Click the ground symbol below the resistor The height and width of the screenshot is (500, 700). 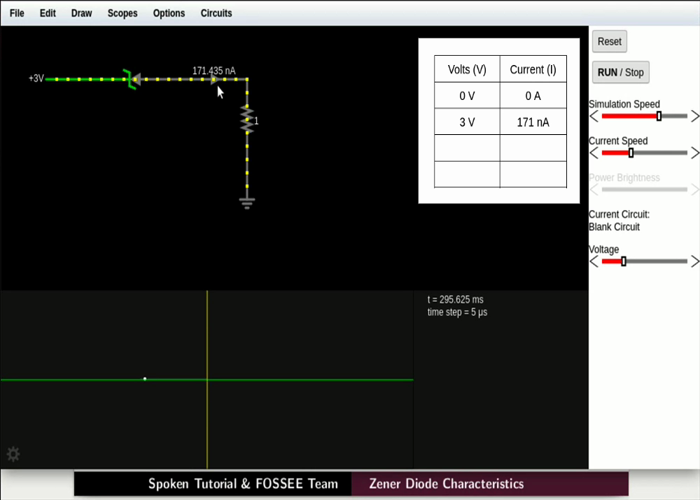(x=247, y=202)
